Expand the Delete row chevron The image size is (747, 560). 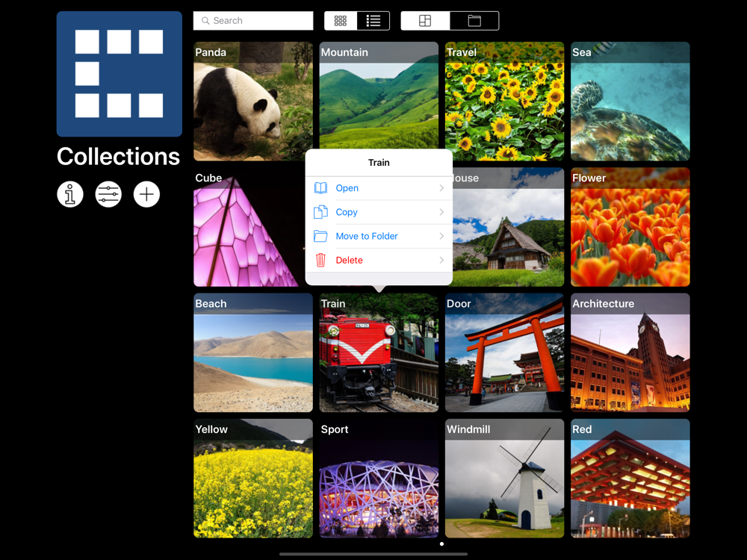[441, 260]
